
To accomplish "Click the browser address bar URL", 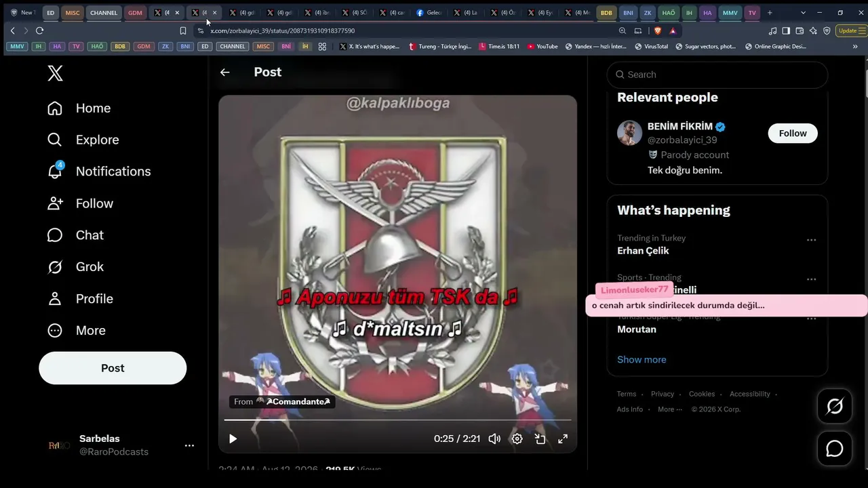I will point(283,30).
